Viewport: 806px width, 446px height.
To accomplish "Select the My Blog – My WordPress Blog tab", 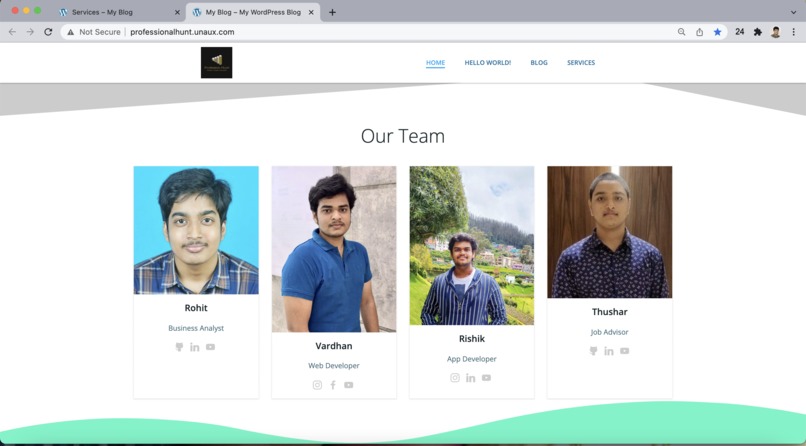I will point(253,12).
